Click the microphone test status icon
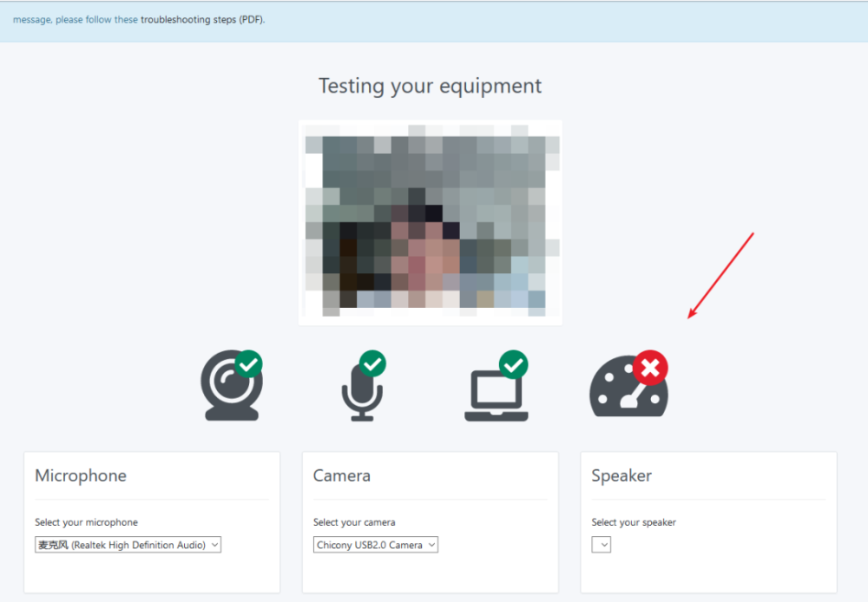The image size is (868, 602). 363,385
